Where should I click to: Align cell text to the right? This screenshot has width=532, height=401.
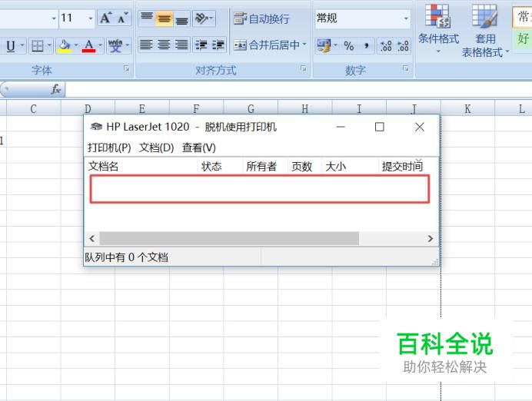[182, 45]
